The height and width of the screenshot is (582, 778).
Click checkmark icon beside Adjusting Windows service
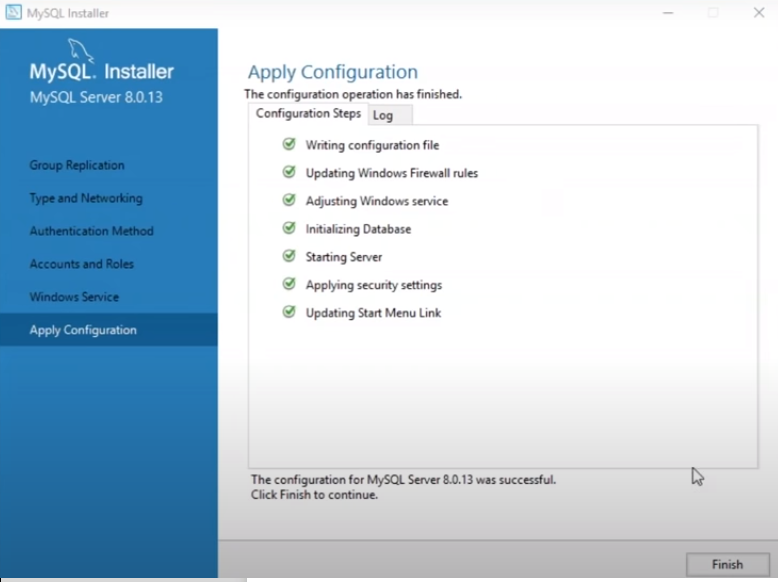pos(289,200)
